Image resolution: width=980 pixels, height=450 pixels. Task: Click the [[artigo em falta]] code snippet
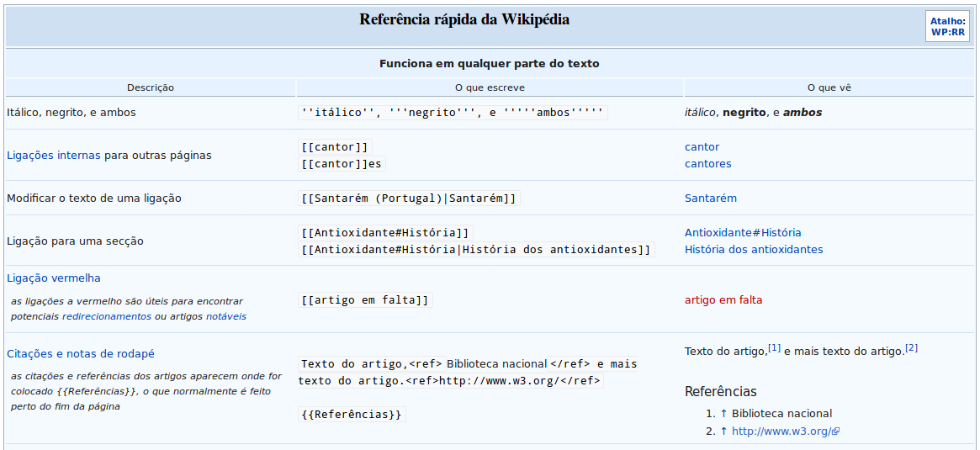click(365, 300)
